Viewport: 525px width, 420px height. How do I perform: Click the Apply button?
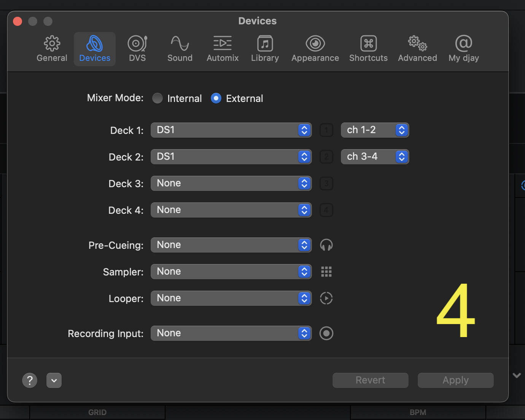(455, 380)
